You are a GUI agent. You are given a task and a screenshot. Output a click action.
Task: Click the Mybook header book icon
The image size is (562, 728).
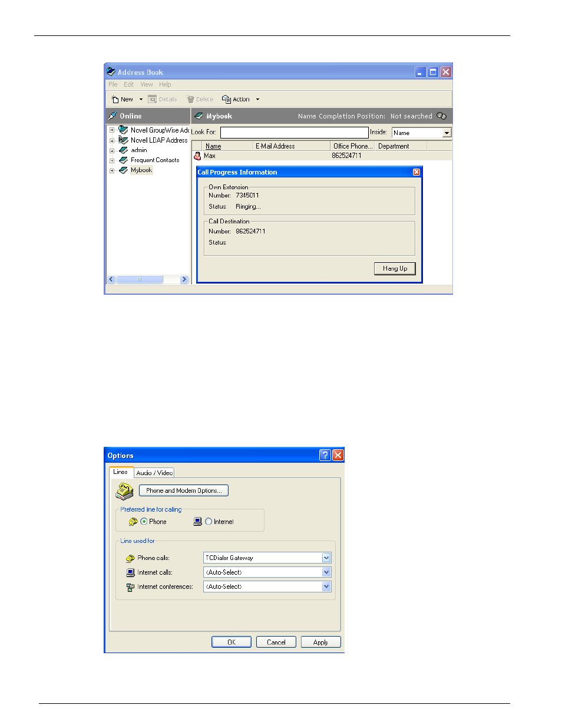(199, 116)
